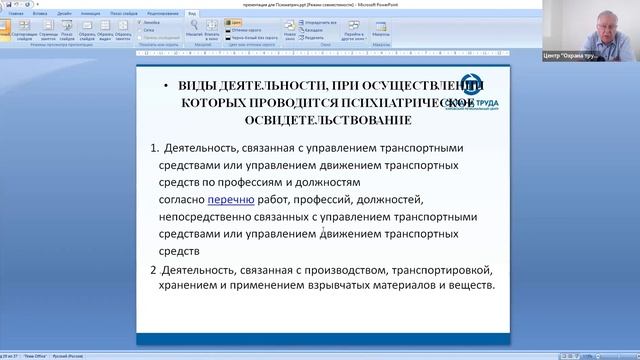Open Macros (Макросы) button
The height and width of the screenshot is (360, 640).
pyautogui.click(x=380, y=29)
